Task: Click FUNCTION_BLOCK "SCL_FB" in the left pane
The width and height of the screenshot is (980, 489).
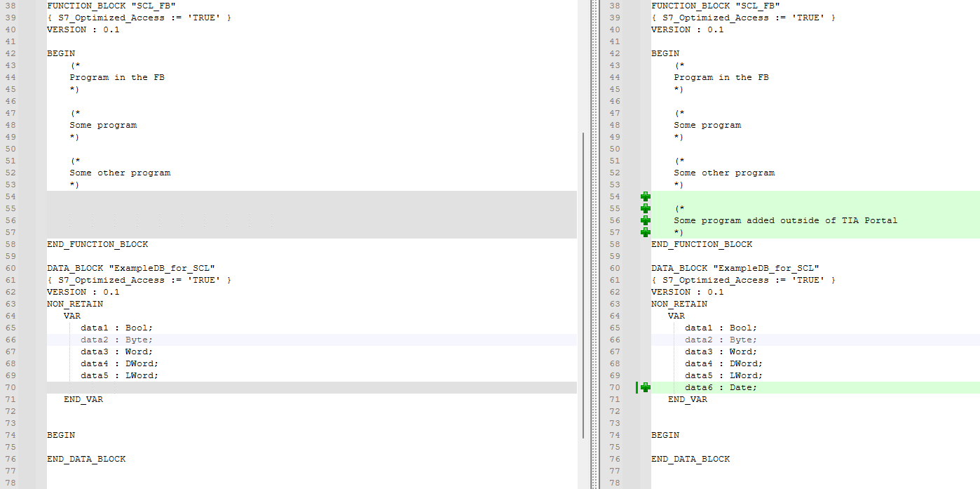Action: 110,6
